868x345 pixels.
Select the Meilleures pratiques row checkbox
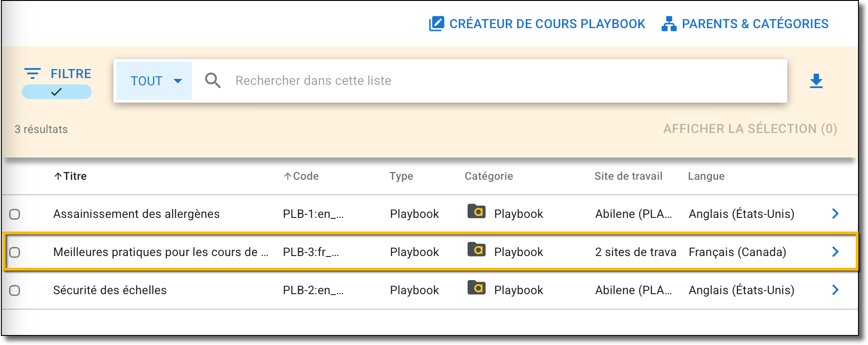pyautogui.click(x=15, y=252)
